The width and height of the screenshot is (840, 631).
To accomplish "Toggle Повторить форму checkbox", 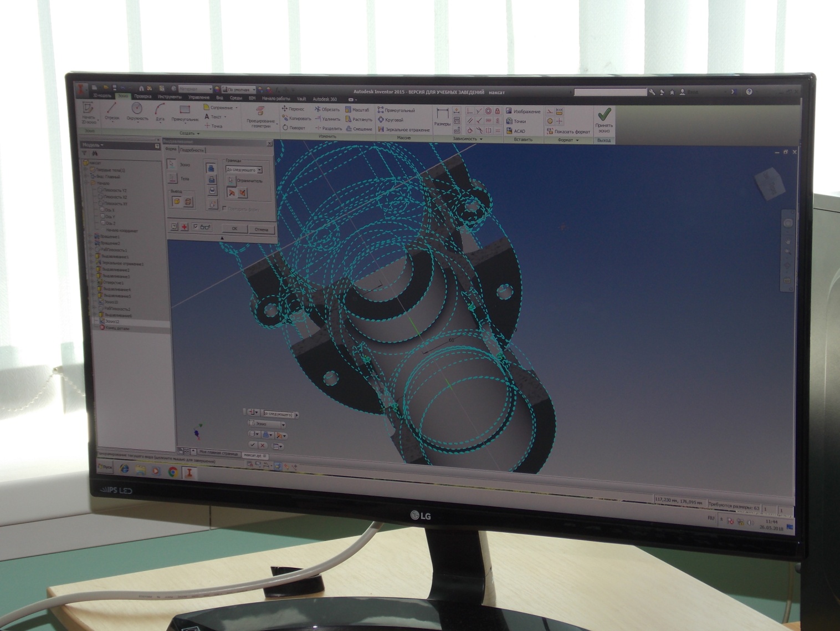I will pos(224,208).
